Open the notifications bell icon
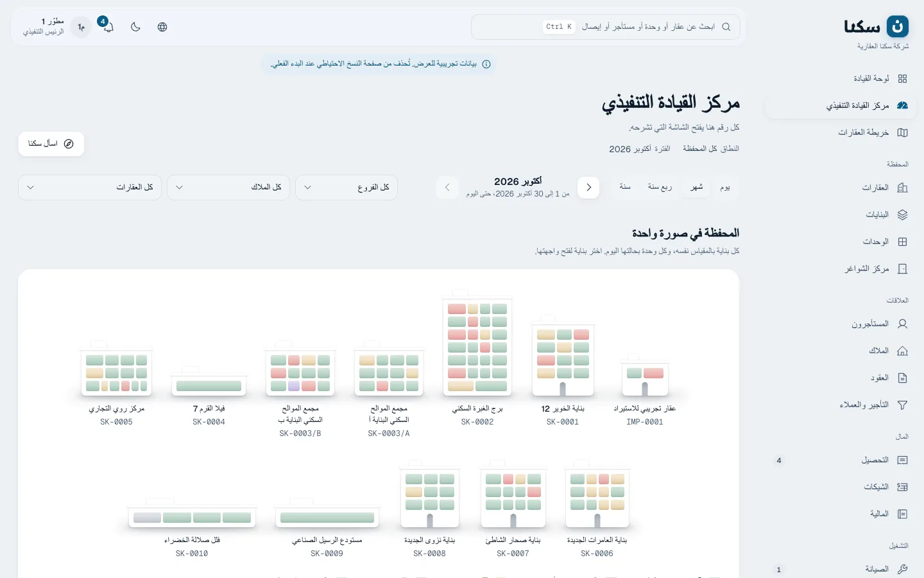The height and width of the screenshot is (578, 924). 108,26
